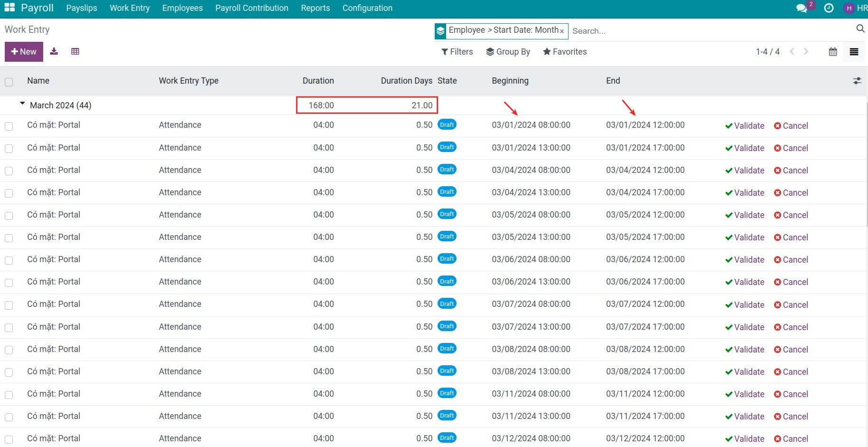Viewport: 868px width, 447px height.
Task: Check the row starting 03/07/2024 08:00:00
Action: coord(9,305)
